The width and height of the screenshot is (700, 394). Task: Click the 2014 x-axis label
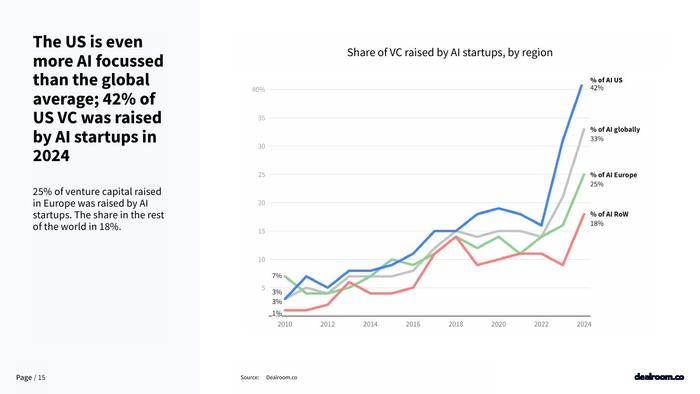click(x=370, y=324)
